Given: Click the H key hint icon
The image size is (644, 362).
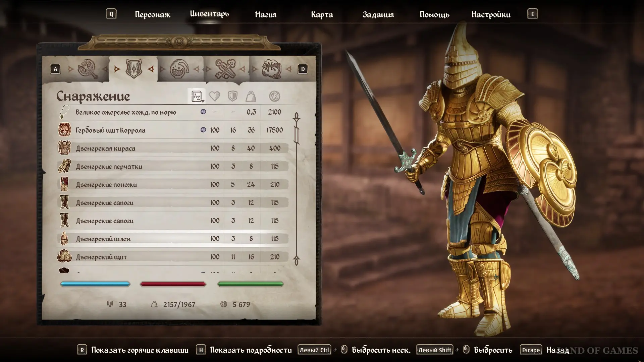Looking at the screenshot, I should (x=201, y=350).
